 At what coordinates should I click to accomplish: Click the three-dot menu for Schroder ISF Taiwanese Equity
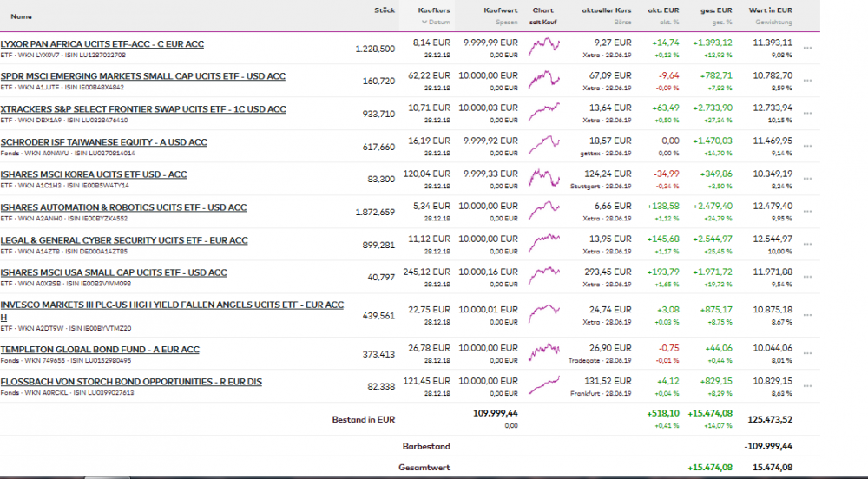pos(808,147)
